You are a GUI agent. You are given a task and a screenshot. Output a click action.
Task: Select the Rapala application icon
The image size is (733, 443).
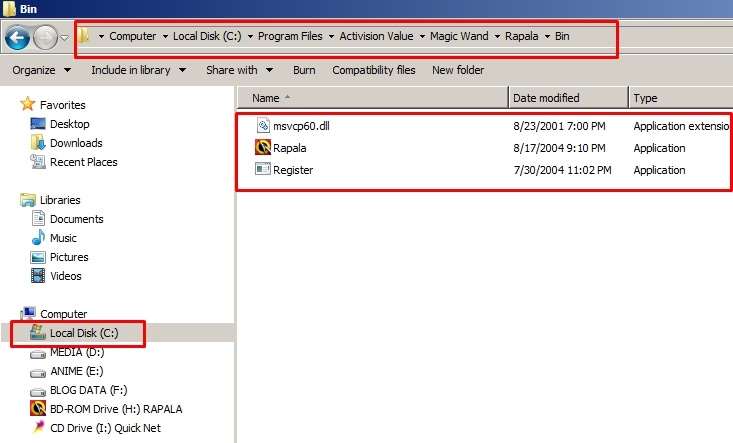point(263,147)
